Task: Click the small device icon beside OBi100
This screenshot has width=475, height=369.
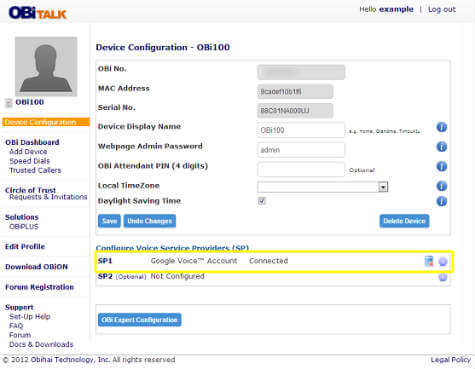Action: pos(8,103)
